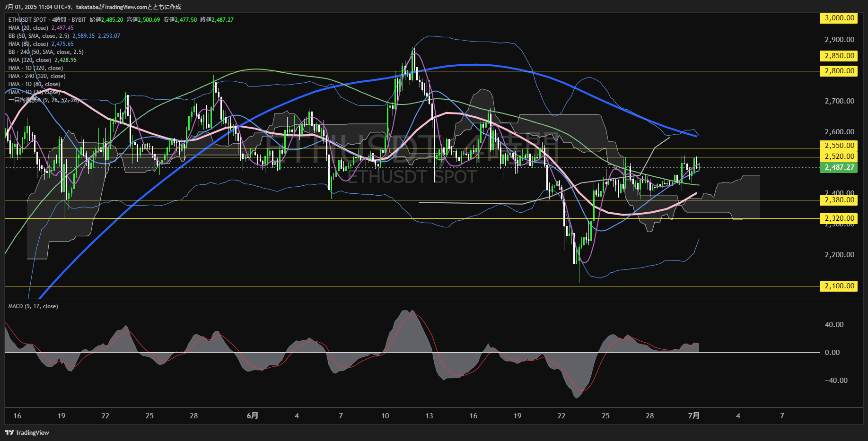
Task: Select the 2,320.00 price line label
Action: pyautogui.click(x=839, y=218)
